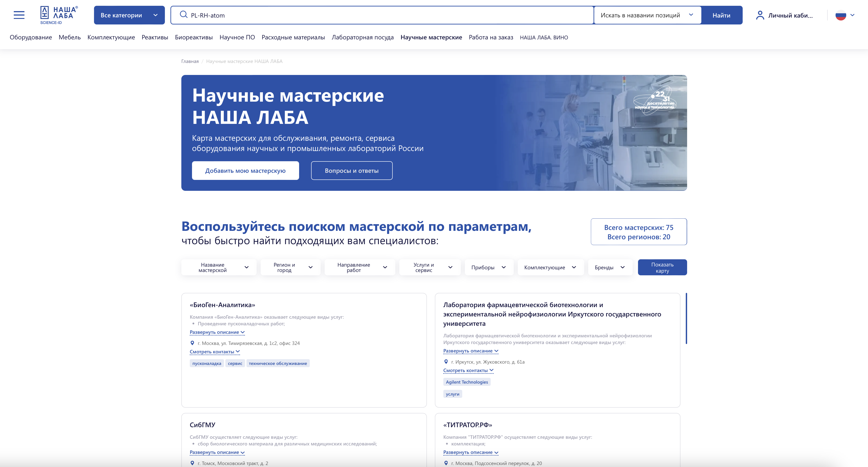The image size is (868, 467).
Task: Expand description for СибГМУ
Action: pyautogui.click(x=217, y=452)
